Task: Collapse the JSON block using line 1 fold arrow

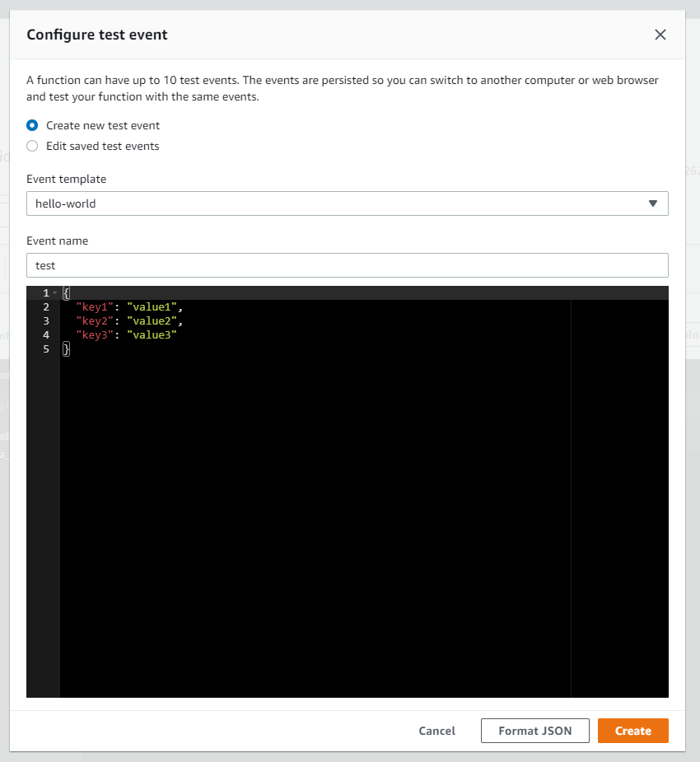Action: point(55,293)
